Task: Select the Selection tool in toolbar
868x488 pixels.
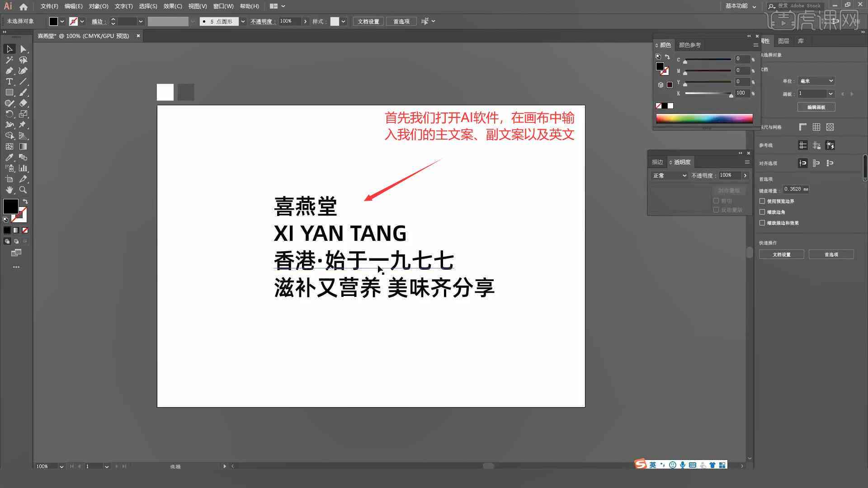Action: 9,49
